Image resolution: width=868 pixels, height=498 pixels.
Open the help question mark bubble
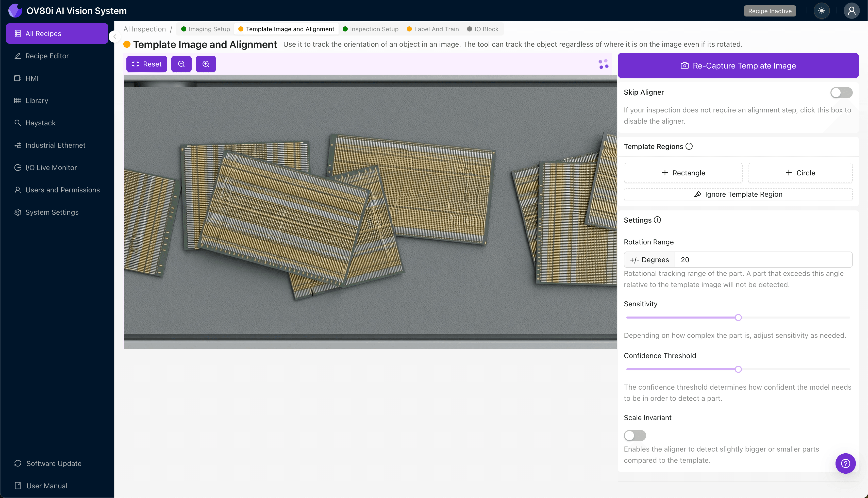coord(845,463)
